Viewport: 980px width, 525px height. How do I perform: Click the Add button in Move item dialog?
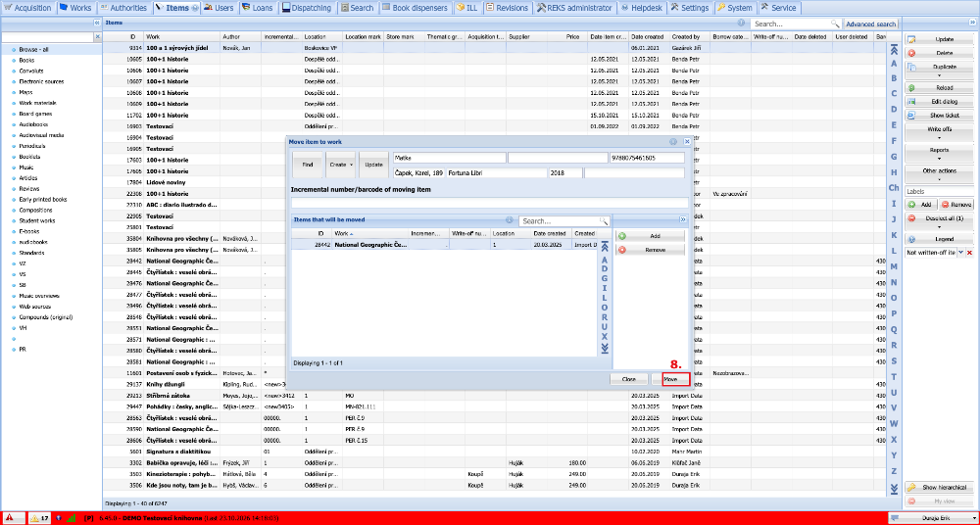pos(650,236)
